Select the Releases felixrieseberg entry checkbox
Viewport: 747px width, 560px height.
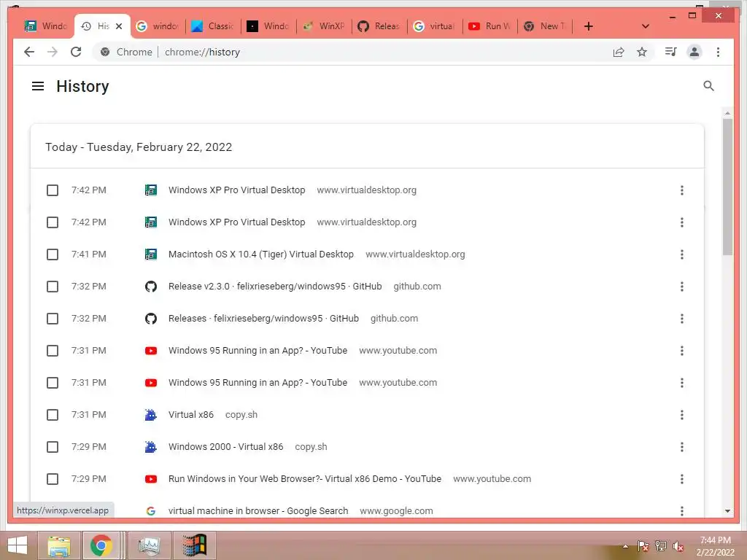coord(53,319)
